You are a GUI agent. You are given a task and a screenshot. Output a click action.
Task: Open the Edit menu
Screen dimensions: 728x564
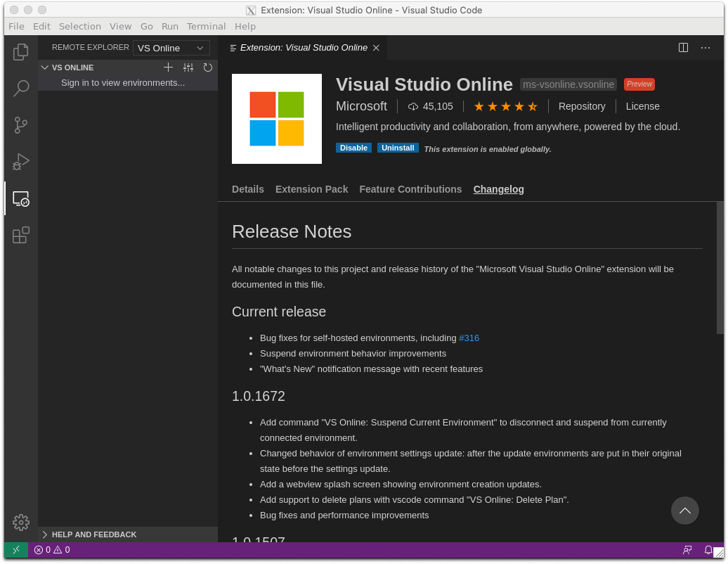click(41, 27)
